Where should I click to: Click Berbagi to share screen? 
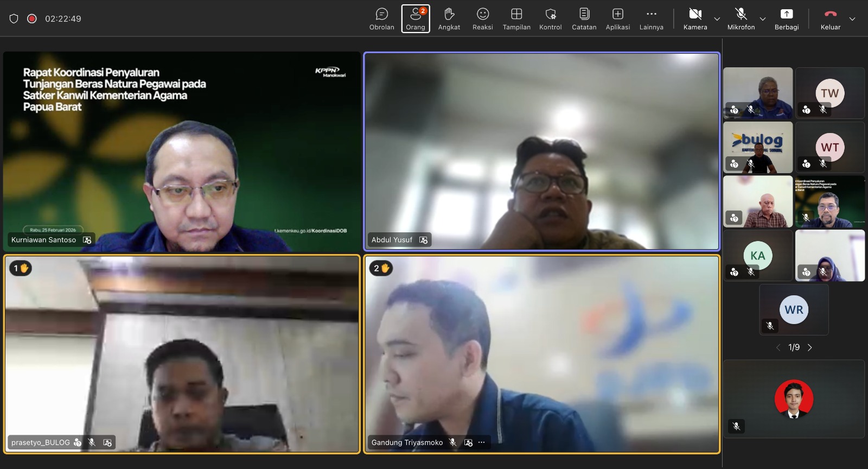pyautogui.click(x=786, y=18)
